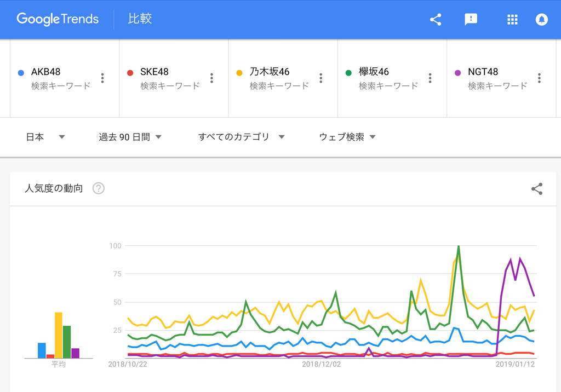561x392 pixels.
Task: Click the purple NGT48 color dot
Action: click(x=457, y=73)
